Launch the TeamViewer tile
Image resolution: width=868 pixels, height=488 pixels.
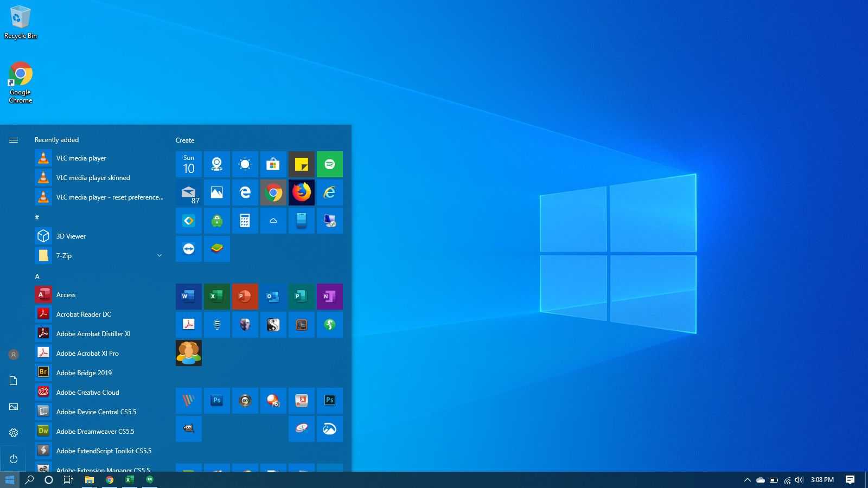[x=189, y=249]
